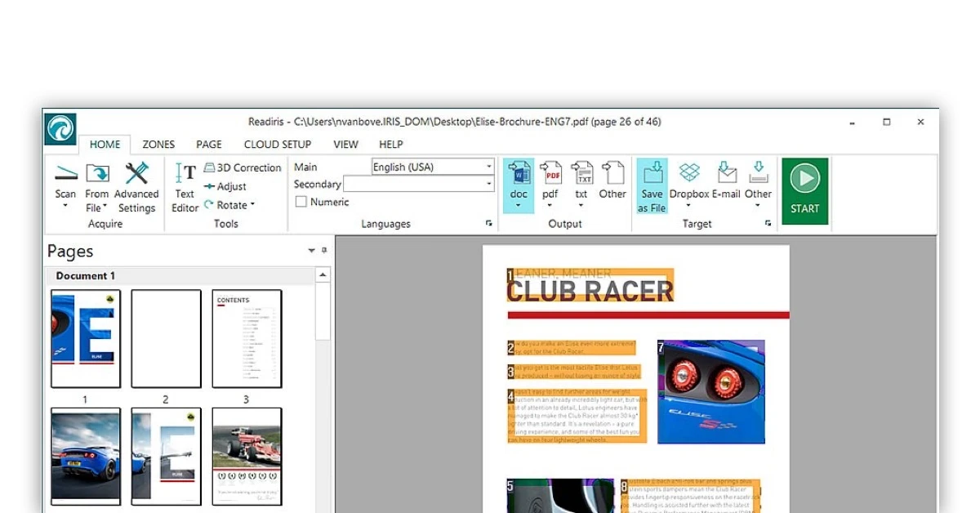980x513 pixels.
Task: Select image zone 5 on page
Action: click(x=560, y=496)
